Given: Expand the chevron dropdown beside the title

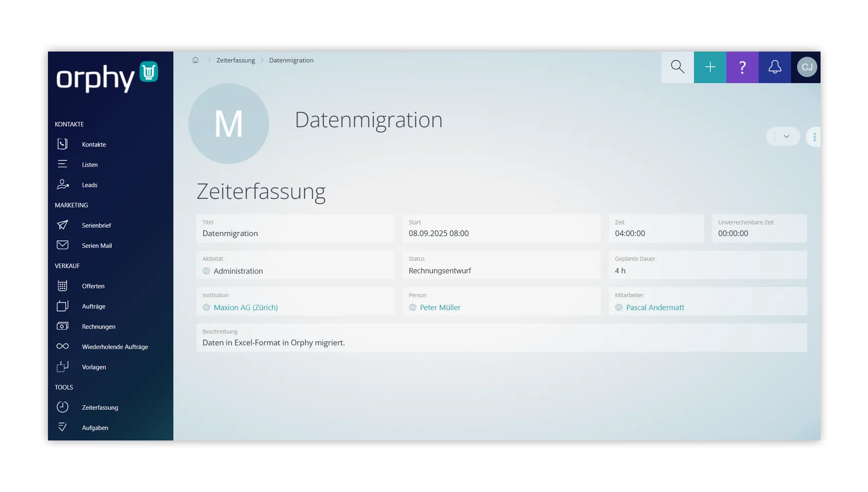Looking at the screenshot, I should (786, 136).
